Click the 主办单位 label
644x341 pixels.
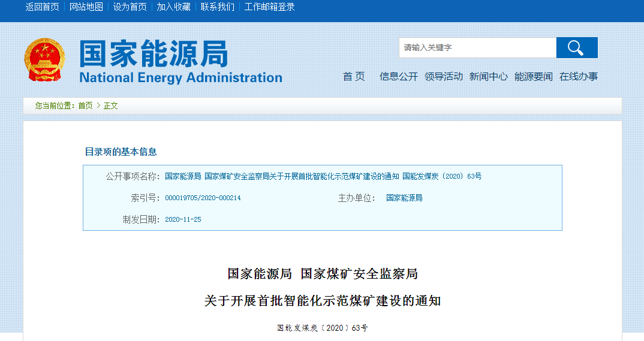coord(357,198)
